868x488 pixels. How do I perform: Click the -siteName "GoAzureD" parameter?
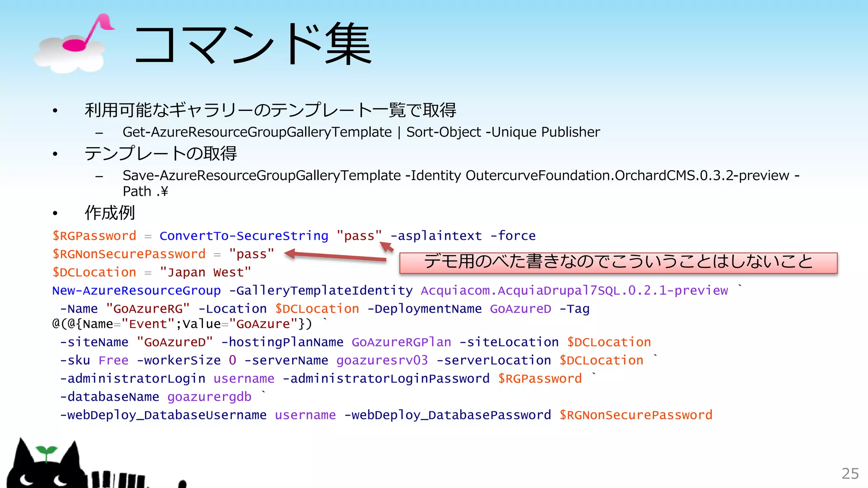coord(136,342)
